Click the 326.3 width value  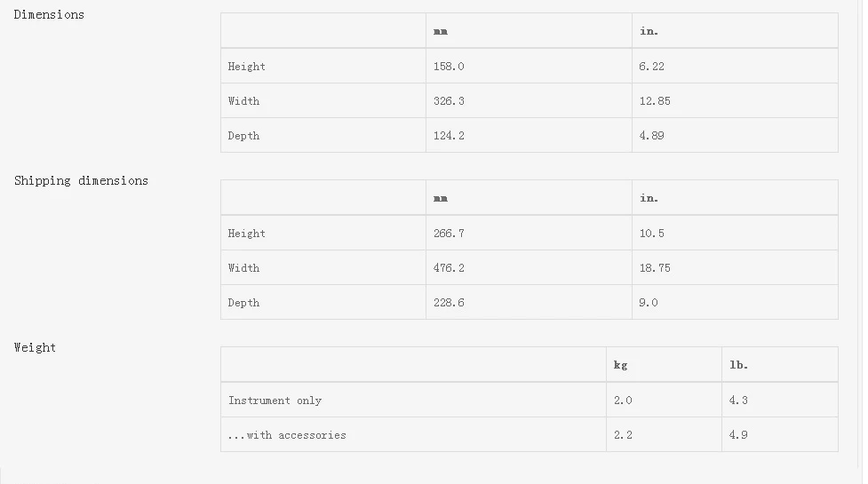coord(449,101)
